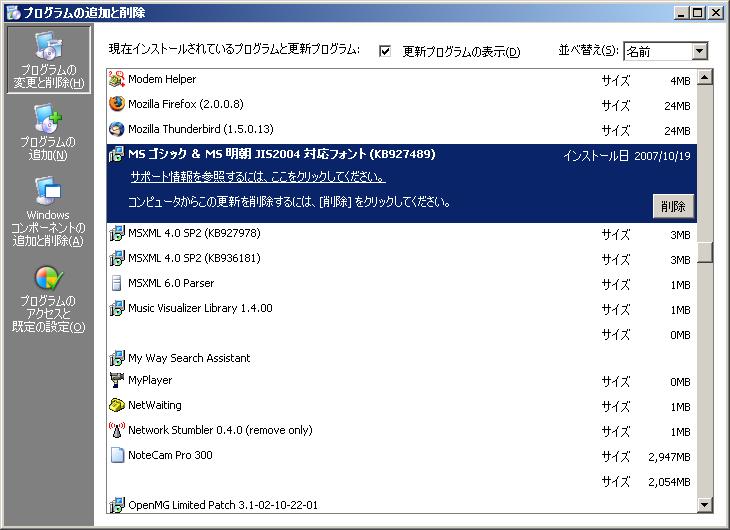Select Modem Helper entry
Screen dimensions: 730x530
pos(402,79)
